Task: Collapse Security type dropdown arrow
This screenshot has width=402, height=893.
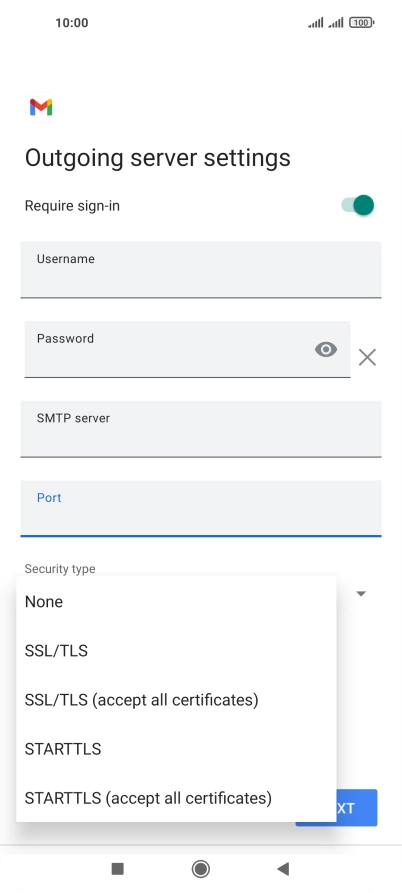Action: [x=361, y=593]
